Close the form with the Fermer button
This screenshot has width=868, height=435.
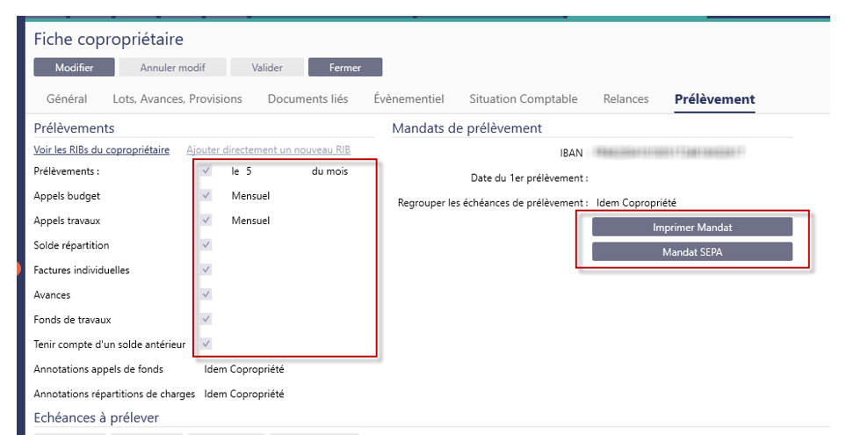tap(344, 68)
